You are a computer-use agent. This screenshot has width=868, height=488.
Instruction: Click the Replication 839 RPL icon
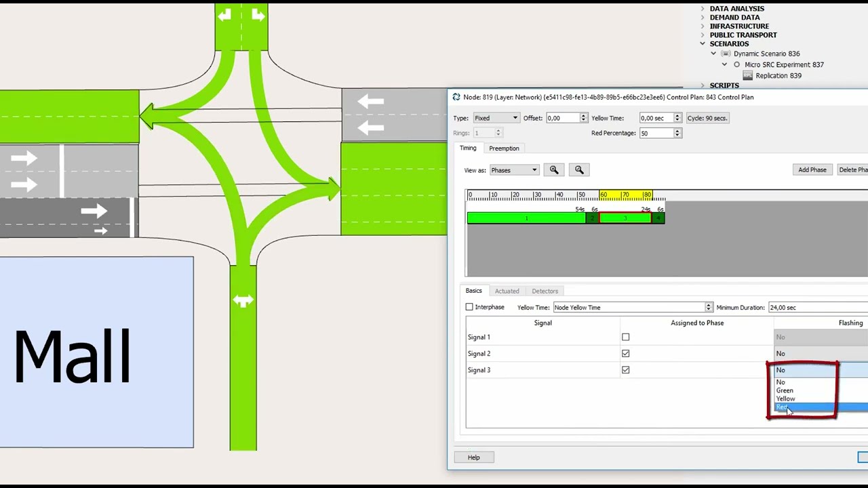coord(747,75)
